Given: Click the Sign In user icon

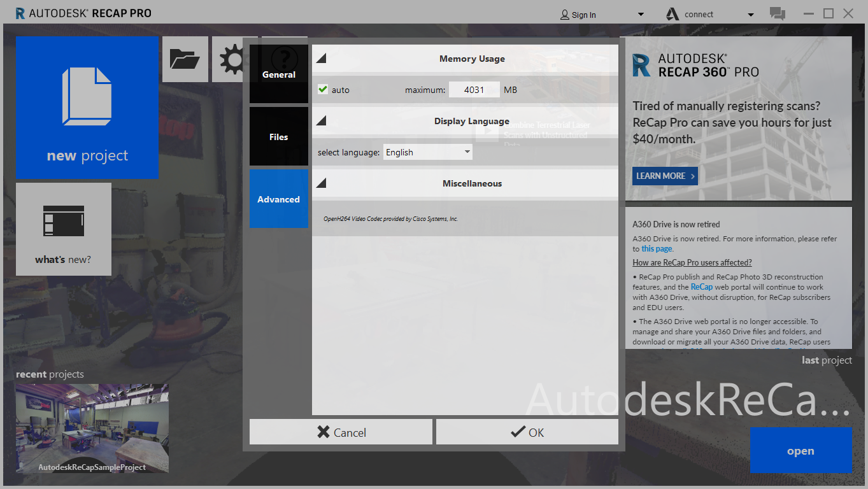Looking at the screenshot, I should [565, 15].
